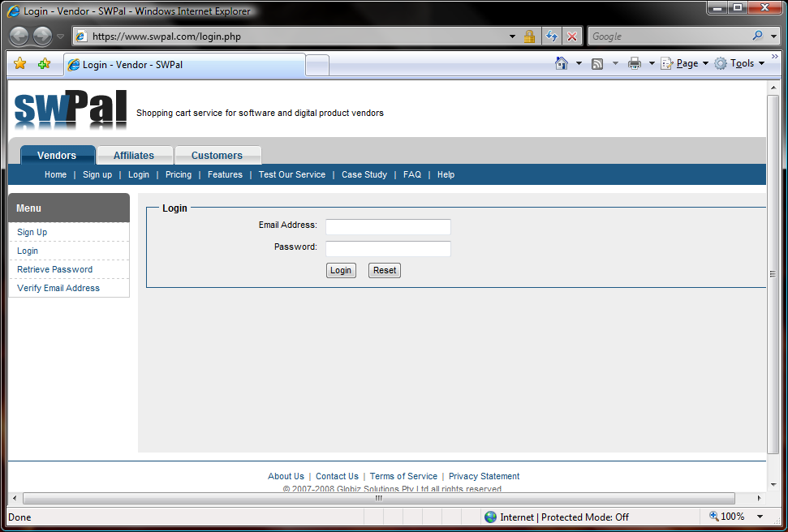Screen dimensions: 788x532
Task: Open the Page menu
Action: click(x=684, y=63)
